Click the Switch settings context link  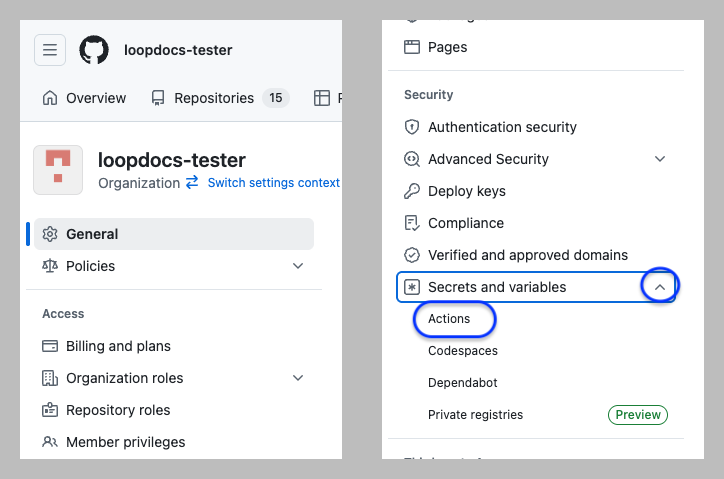pos(273,183)
